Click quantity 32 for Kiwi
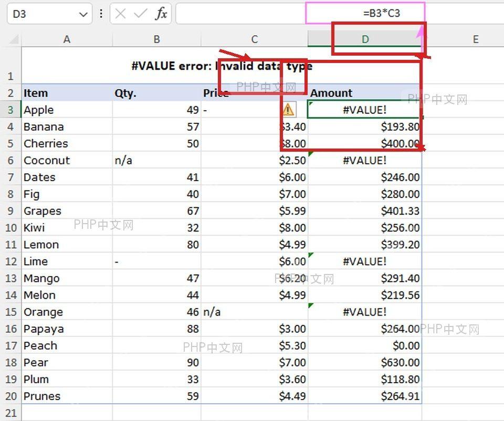 click(156, 227)
